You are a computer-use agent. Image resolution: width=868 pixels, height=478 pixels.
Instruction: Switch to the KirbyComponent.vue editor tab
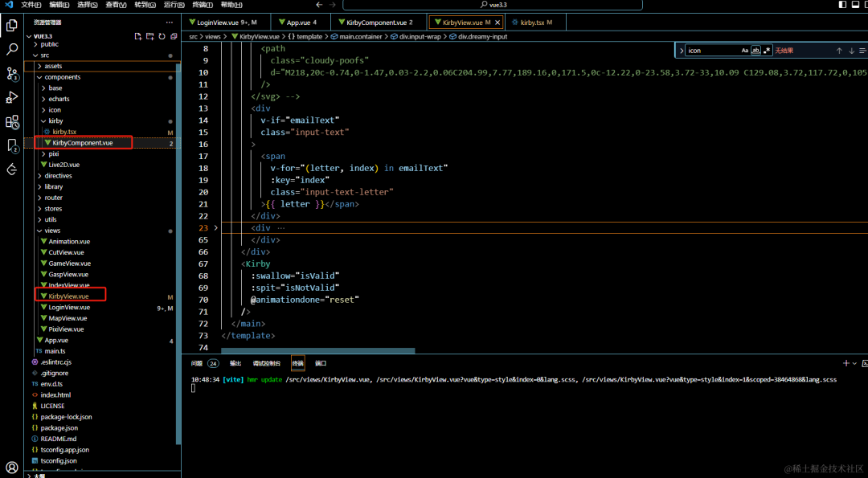click(x=379, y=22)
